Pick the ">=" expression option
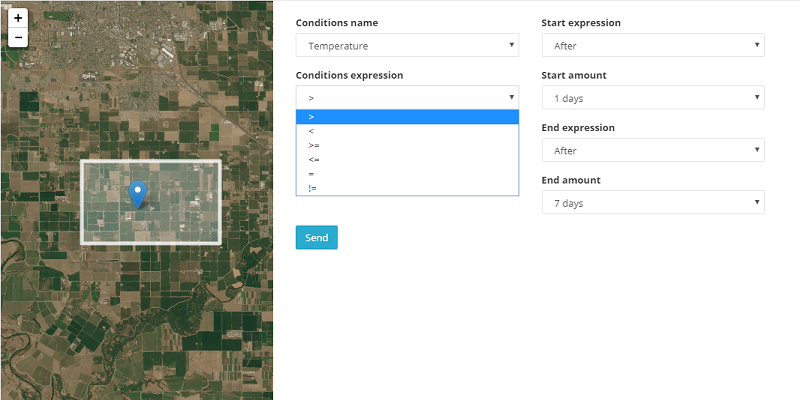The width and height of the screenshot is (800, 400). point(407,145)
